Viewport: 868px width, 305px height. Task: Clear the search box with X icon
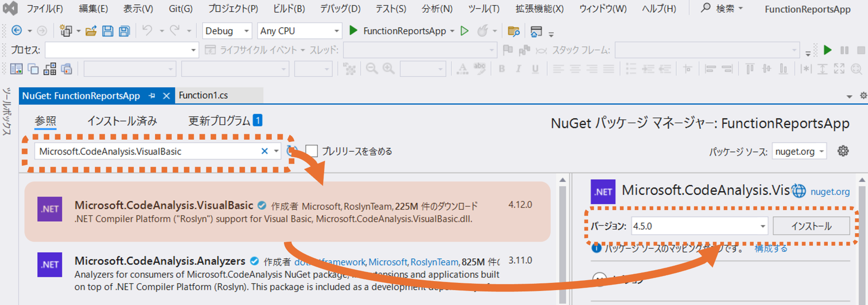[265, 151]
